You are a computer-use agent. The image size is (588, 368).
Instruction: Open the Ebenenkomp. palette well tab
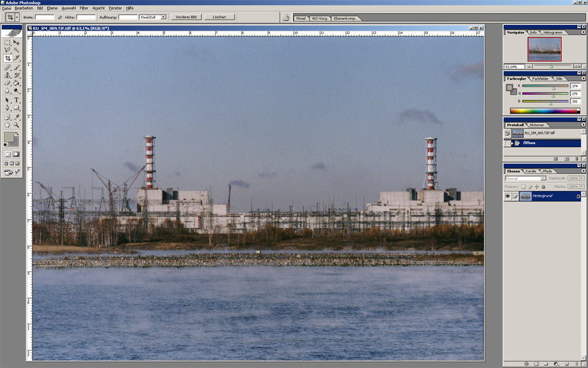click(344, 18)
